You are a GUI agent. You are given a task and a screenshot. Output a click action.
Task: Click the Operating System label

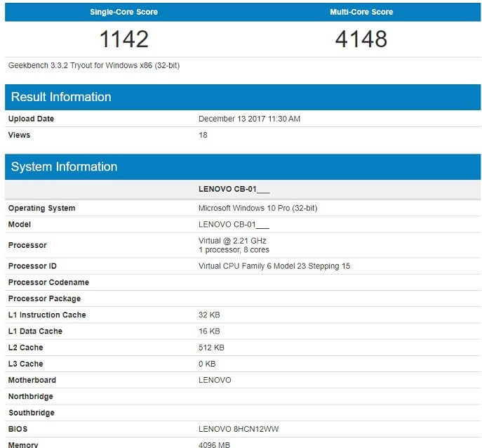pos(42,209)
